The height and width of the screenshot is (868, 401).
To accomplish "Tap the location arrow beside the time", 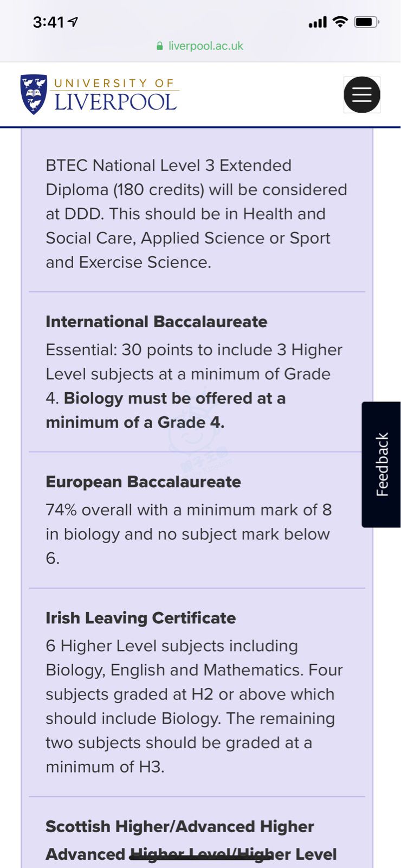I will [73, 22].
